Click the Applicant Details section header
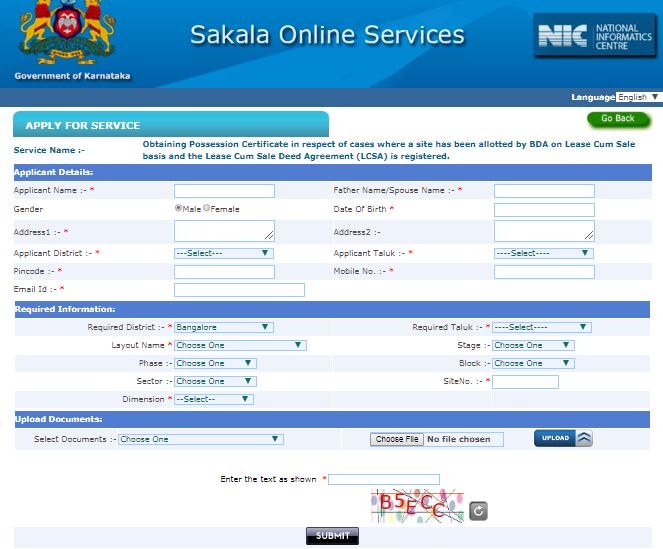 point(333,173)
